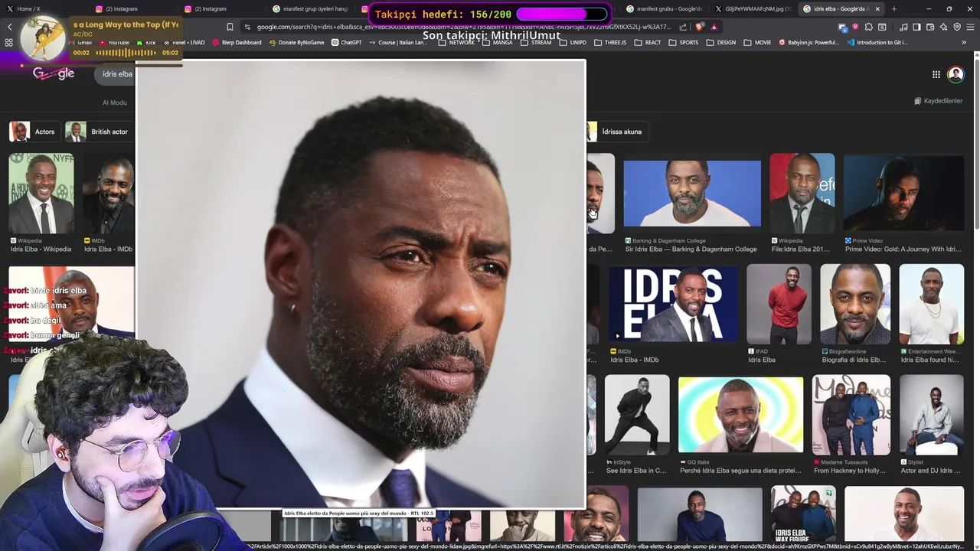
Task: Expand the MOVIE bookmarks folder
Action: pyautogui.click(x=757, y=42)
